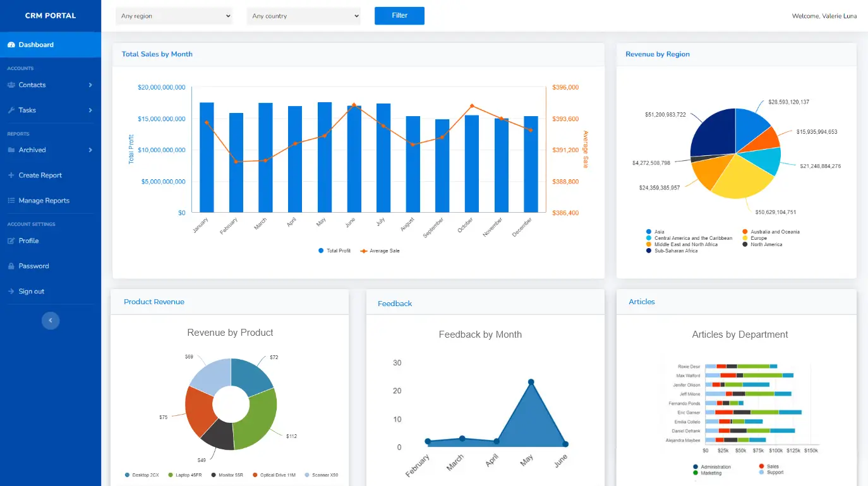Open the Any region dropdown
Viewport: 868px width, 486px height.
tap(174, 15)
